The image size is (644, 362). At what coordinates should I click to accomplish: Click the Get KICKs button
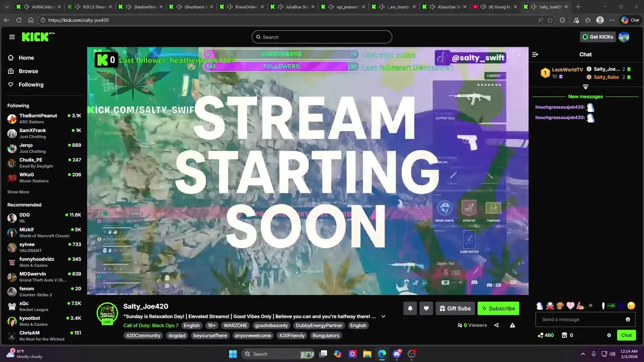pyautogui.click(x=598, y=37)
